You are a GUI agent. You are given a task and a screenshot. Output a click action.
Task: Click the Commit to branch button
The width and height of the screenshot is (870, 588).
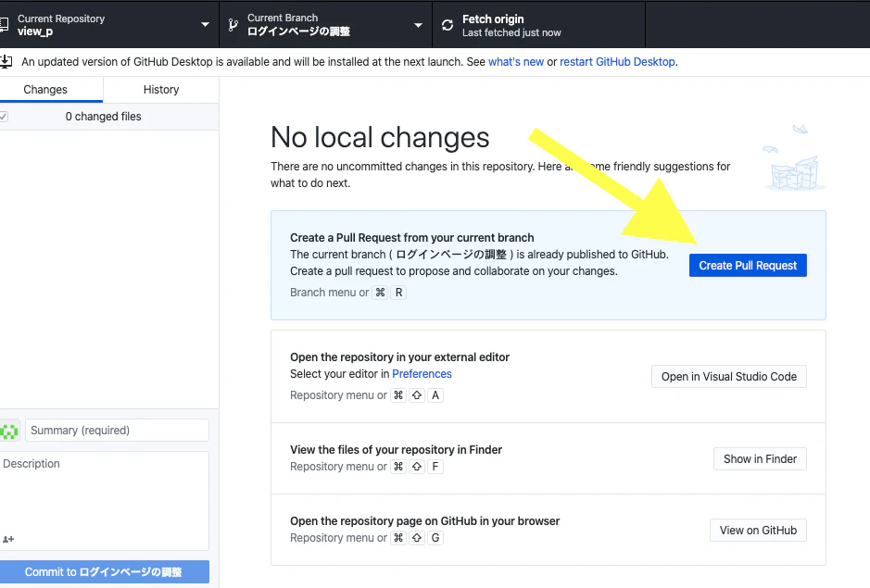(x=104, y=572)
